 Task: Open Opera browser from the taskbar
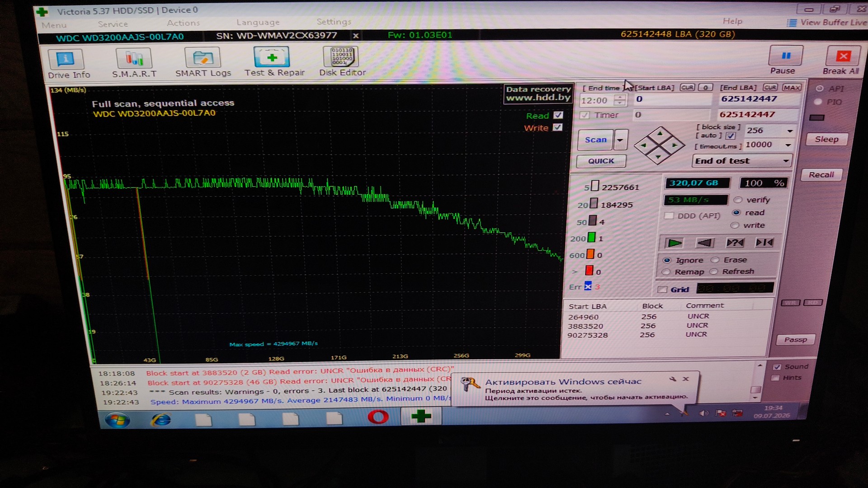tap(378, 417)
